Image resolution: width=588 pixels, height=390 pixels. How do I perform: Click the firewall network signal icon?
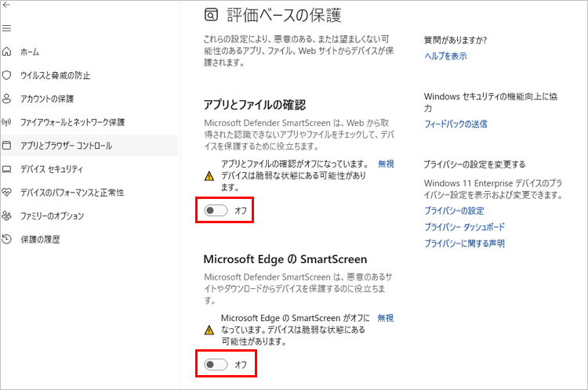tap(7, 122)
